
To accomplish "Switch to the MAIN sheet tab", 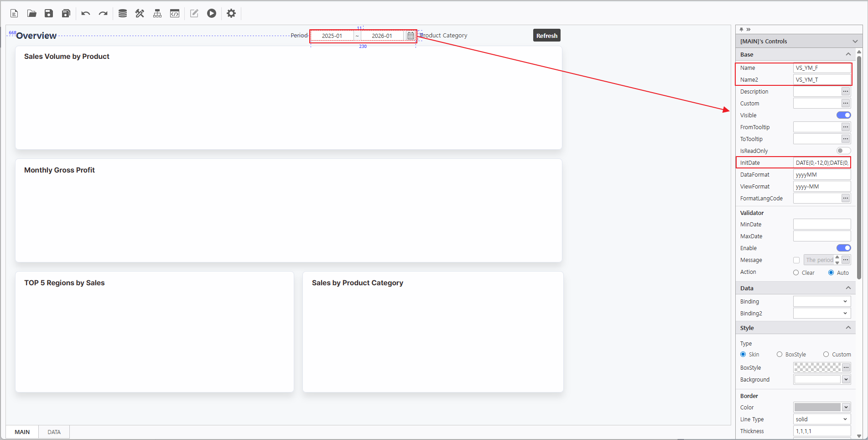I will pyautogui.click(x=22, y=432).
